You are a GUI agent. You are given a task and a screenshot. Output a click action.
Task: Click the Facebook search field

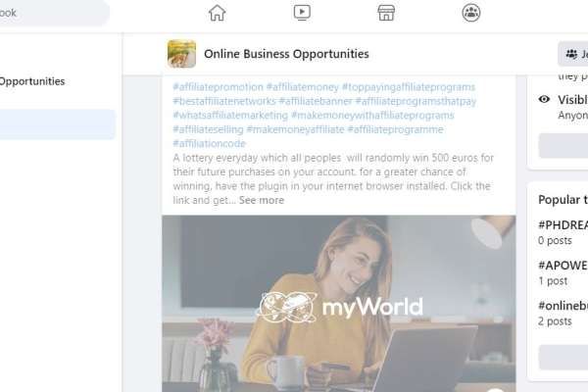point(53,13)
